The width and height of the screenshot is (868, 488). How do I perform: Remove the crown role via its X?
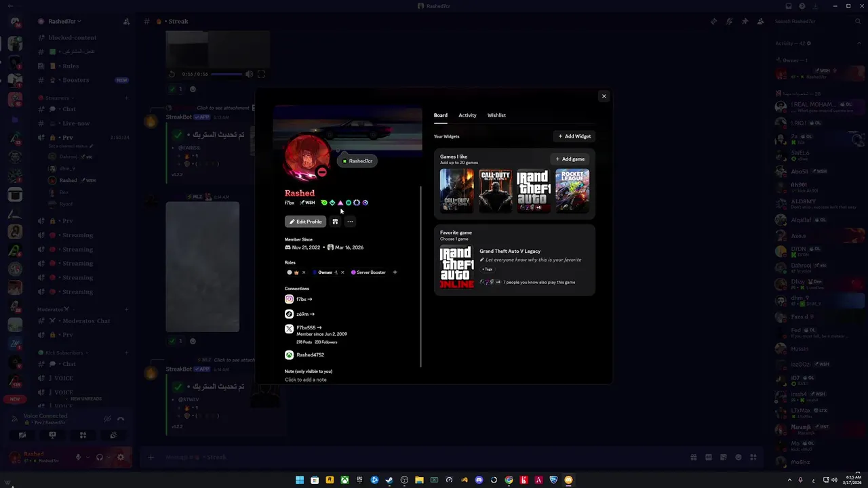tap(303, 272)
